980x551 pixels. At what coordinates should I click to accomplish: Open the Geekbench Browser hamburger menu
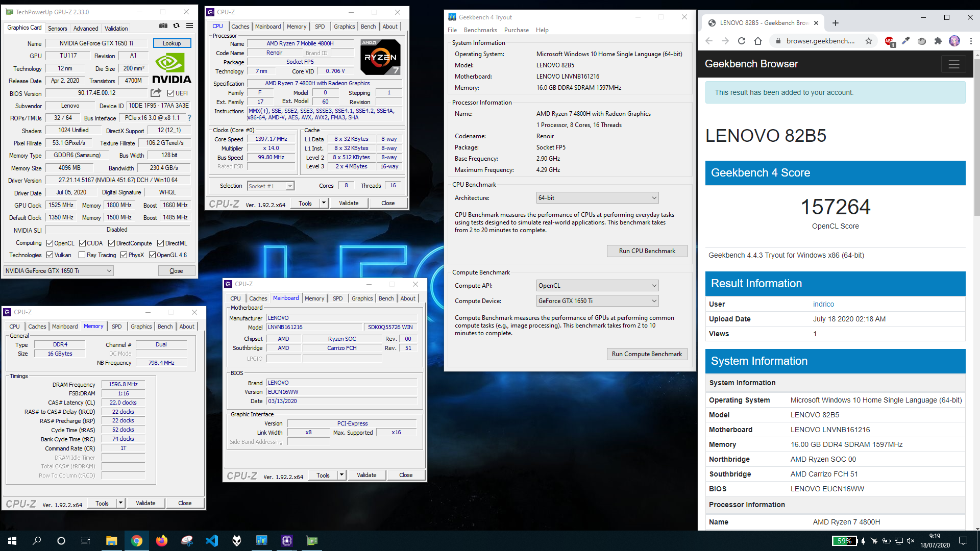point(954,64)
